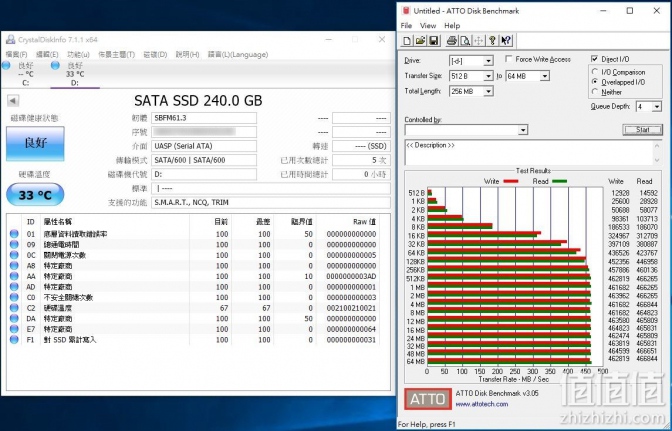Click the Description box scroll down arrow
The height and width of the screenshot is (431, 672).
pyautogui.click(x=657, y=160)
